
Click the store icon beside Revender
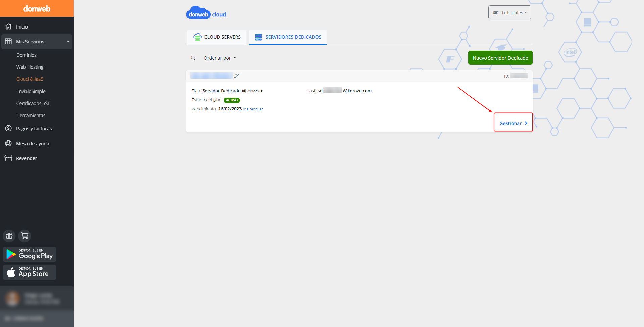click(x=8, y=158)
